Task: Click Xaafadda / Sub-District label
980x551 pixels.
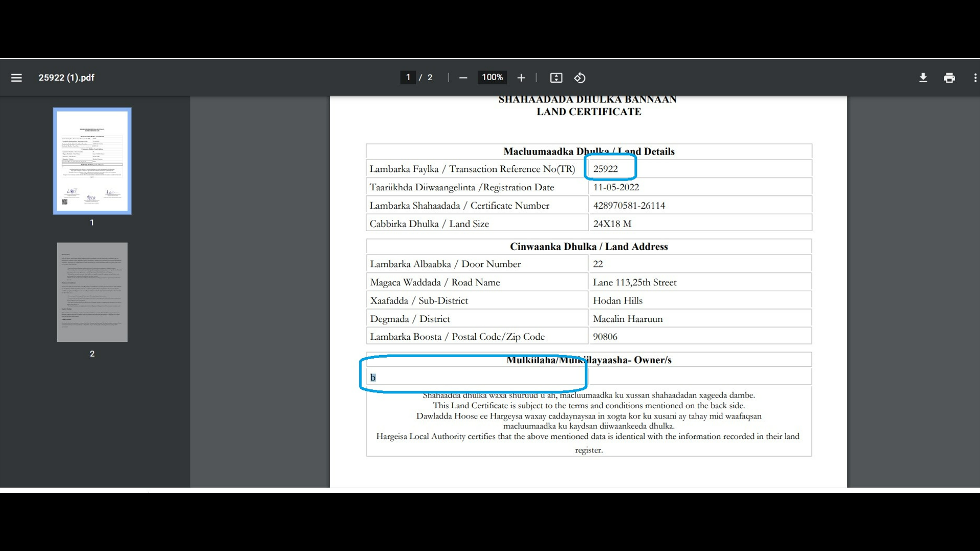Action: pos(419,301)
